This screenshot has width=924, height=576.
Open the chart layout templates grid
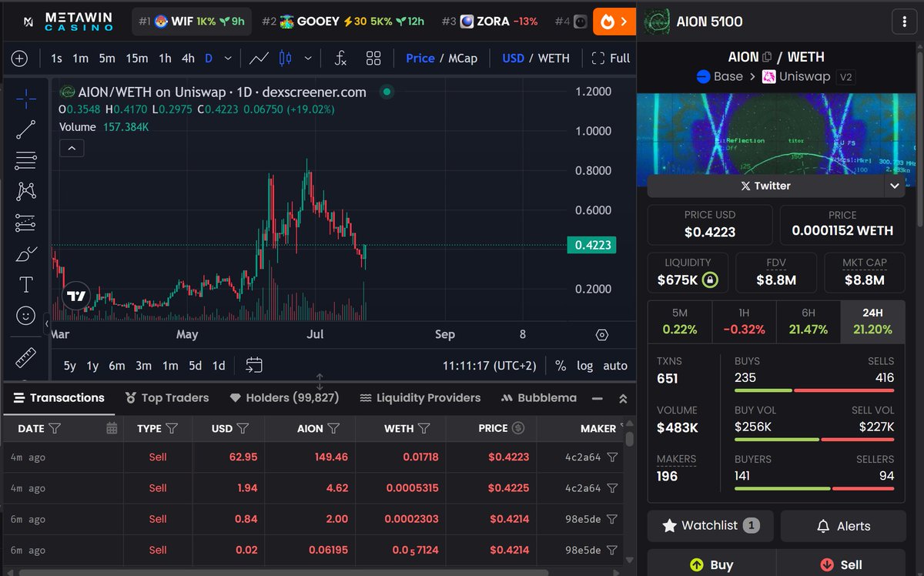pos(373,59)
